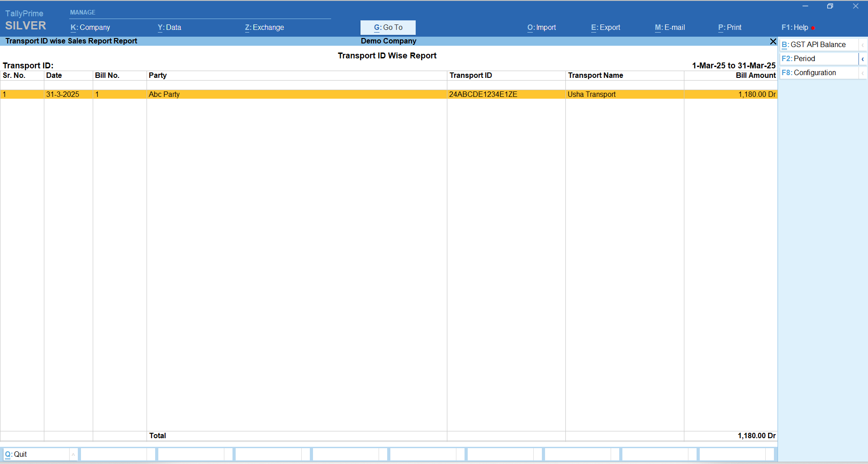
Task: Expand the chevron beside F8 Configuration
Action: pyautogui.click(x=863, y=73)
